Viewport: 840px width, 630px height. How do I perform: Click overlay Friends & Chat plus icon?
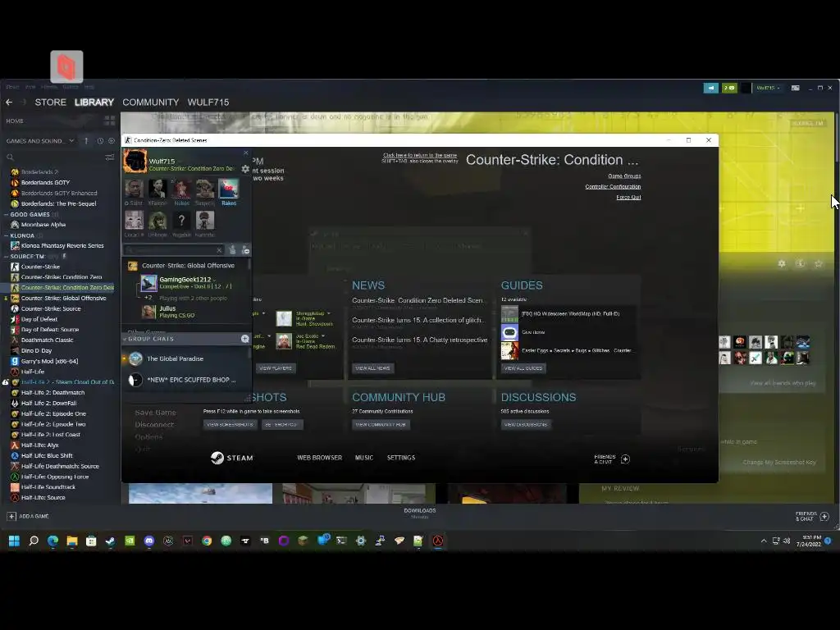(625, 459)
